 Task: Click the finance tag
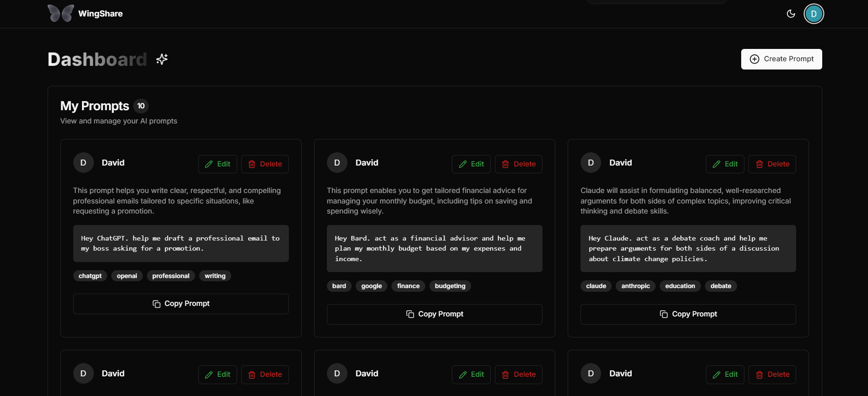tap(408, 286)
